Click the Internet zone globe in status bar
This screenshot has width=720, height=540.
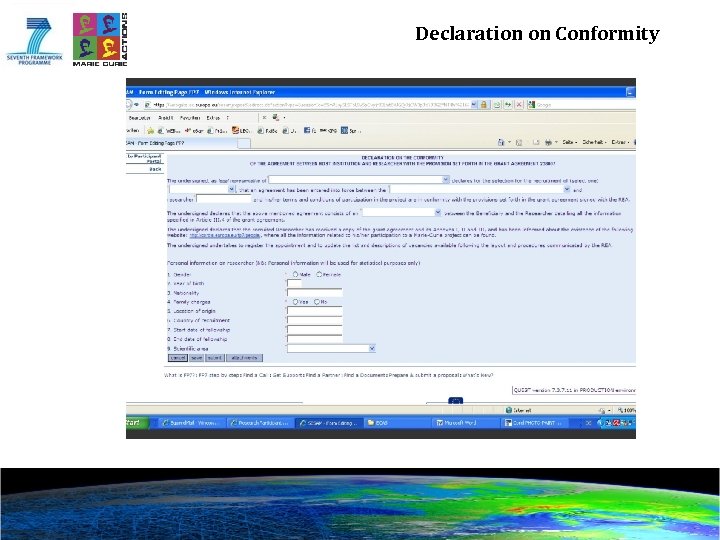coord(508,410)
